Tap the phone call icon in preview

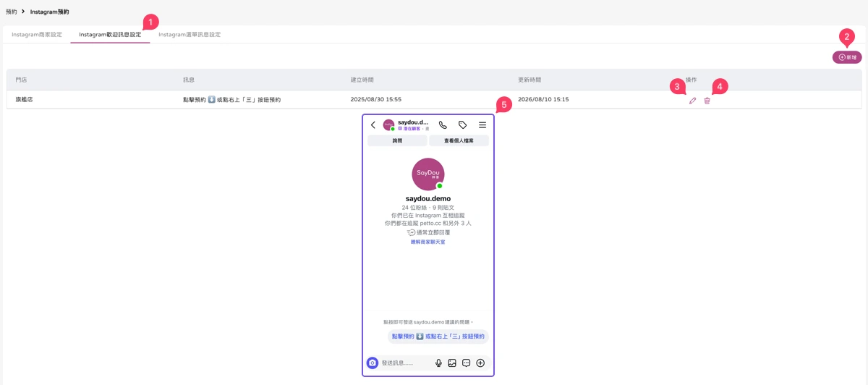click(443, 125)
